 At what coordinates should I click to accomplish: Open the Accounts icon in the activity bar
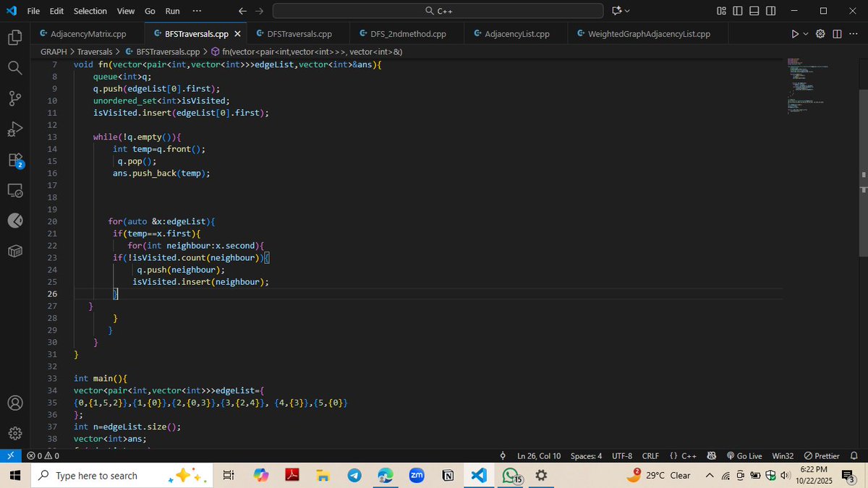click(15, 403)
